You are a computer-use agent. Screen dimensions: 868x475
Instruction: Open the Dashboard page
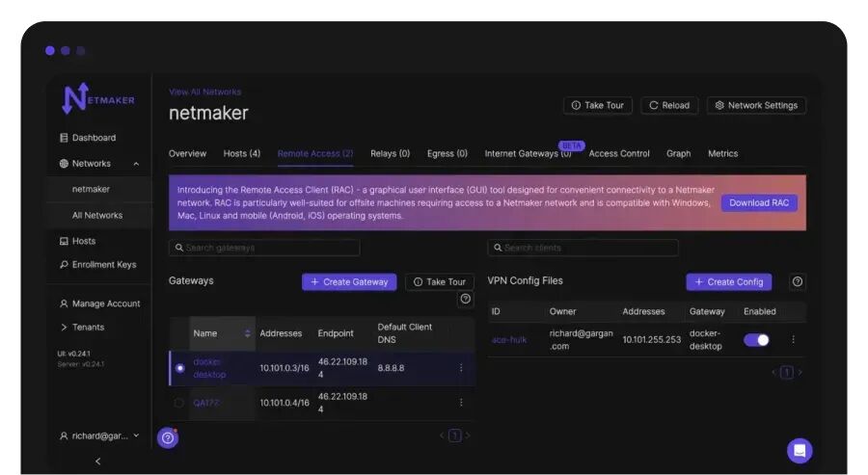click(x=88, y=138)
